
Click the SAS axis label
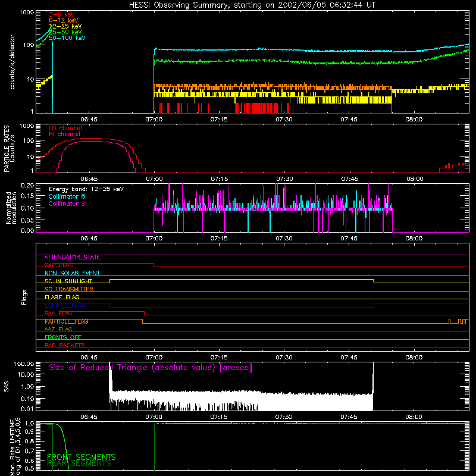[7, 387]
